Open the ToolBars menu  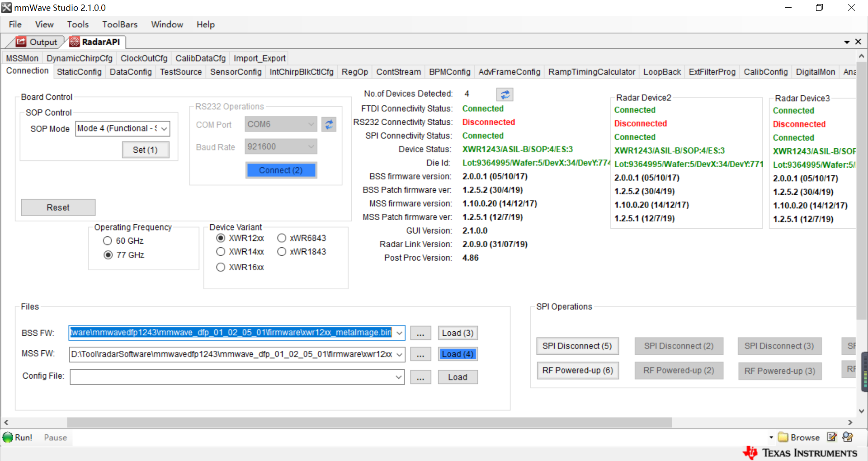(x=120, y=24)
